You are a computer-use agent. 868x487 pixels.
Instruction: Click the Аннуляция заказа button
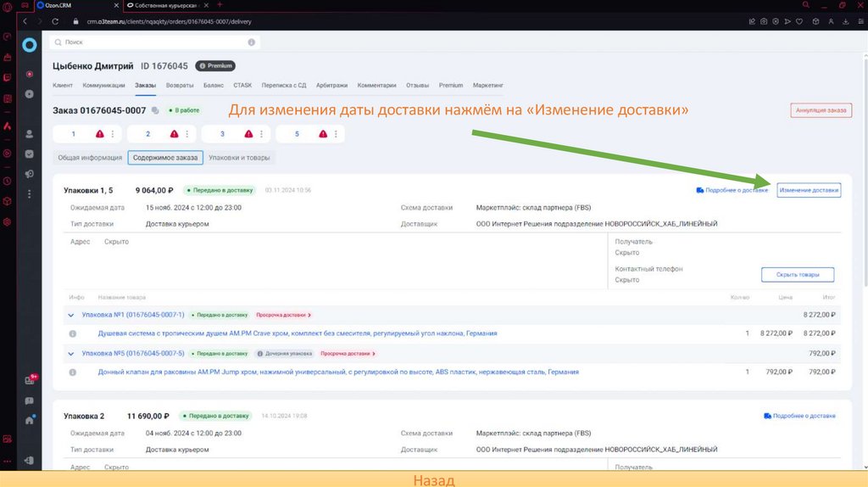[821, 110]
